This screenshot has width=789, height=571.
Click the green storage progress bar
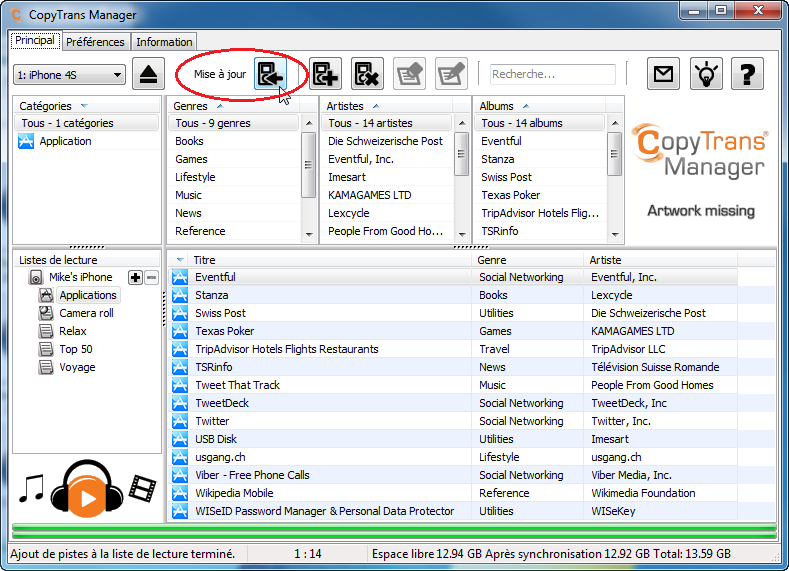(x=393, y=530)
